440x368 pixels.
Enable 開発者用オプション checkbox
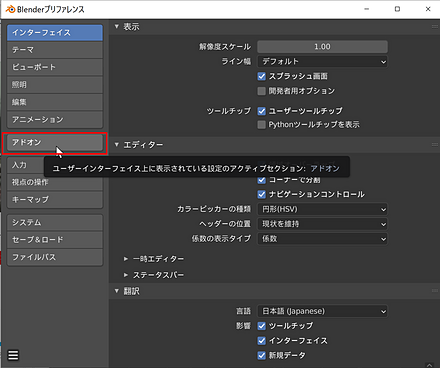pyautogui.click(x=262, y=91)
